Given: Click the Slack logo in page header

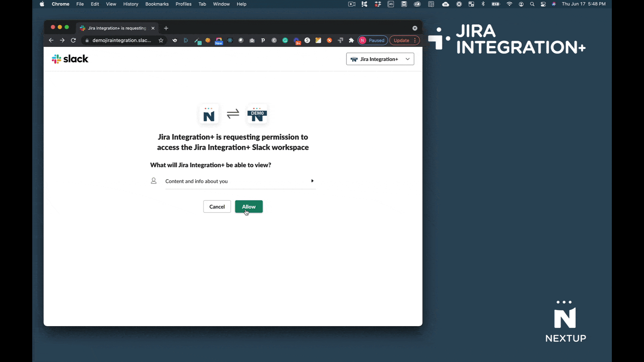Looking at the screenshot, I should tap(70, 59).
